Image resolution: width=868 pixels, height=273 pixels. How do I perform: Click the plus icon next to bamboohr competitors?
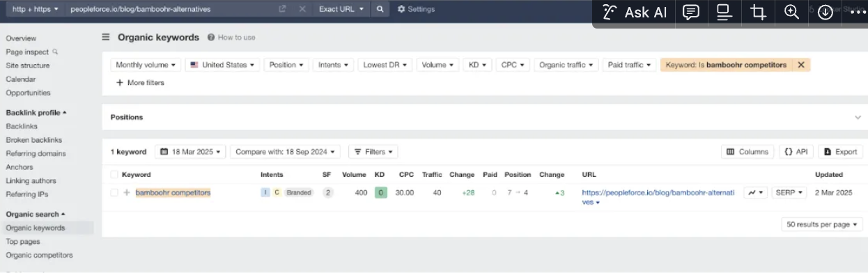127,193
